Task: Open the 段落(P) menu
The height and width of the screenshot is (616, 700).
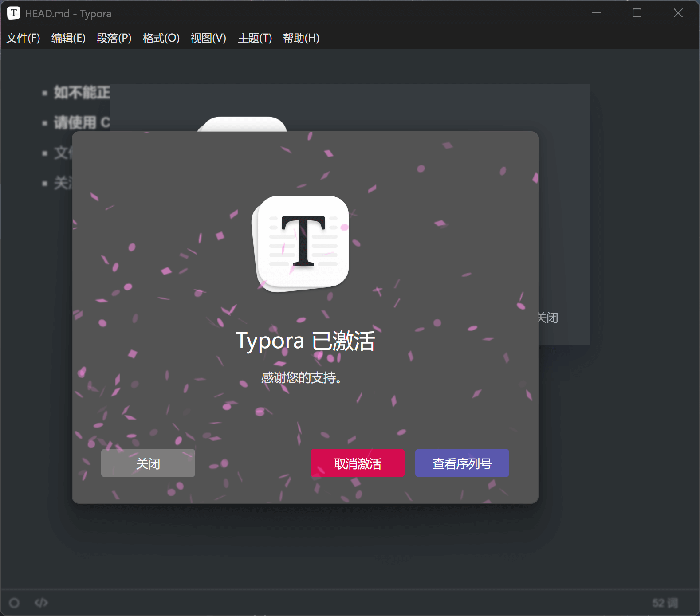Action: pyautogui.click(x=114, y=38)
